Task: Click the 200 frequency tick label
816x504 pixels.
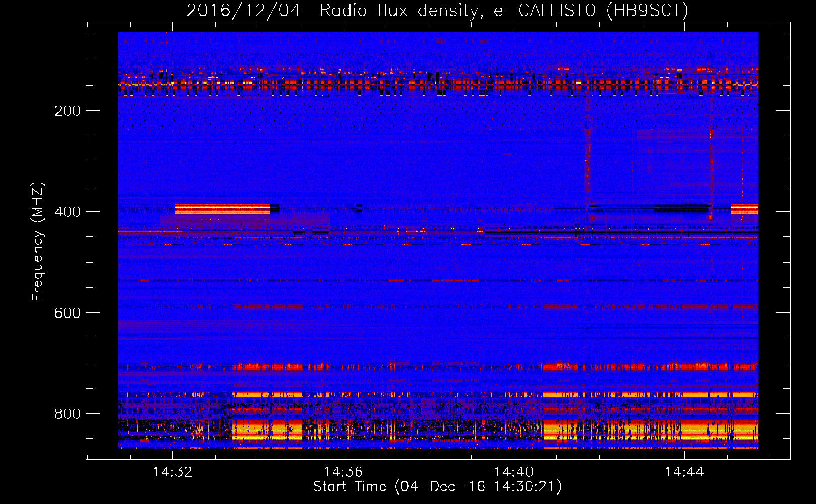Action: (68, 111)
